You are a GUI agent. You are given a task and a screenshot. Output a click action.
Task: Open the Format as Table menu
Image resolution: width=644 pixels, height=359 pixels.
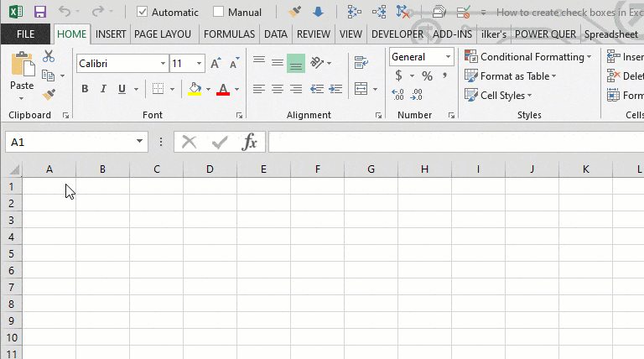(x=511, y=76)
